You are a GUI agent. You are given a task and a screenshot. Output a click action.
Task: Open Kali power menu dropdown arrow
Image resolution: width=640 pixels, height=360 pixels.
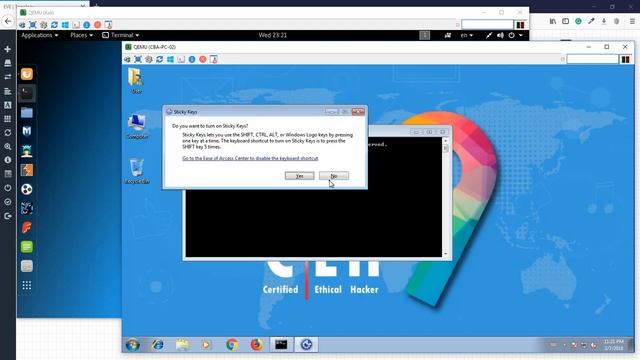click(x=521, y=36)
